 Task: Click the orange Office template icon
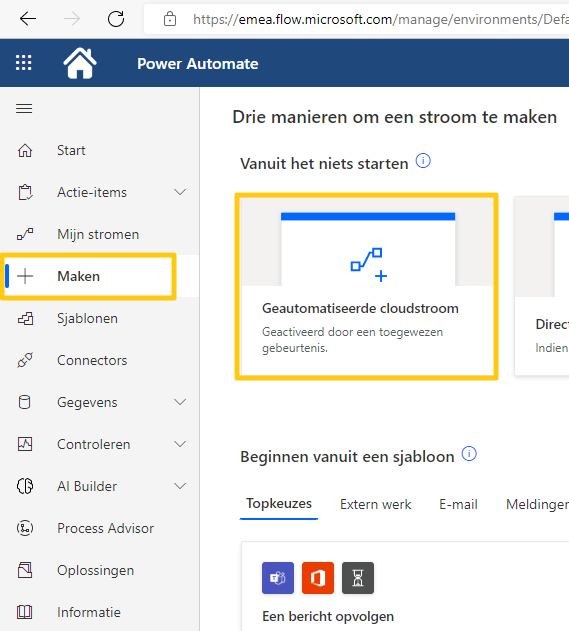[318, 578]
